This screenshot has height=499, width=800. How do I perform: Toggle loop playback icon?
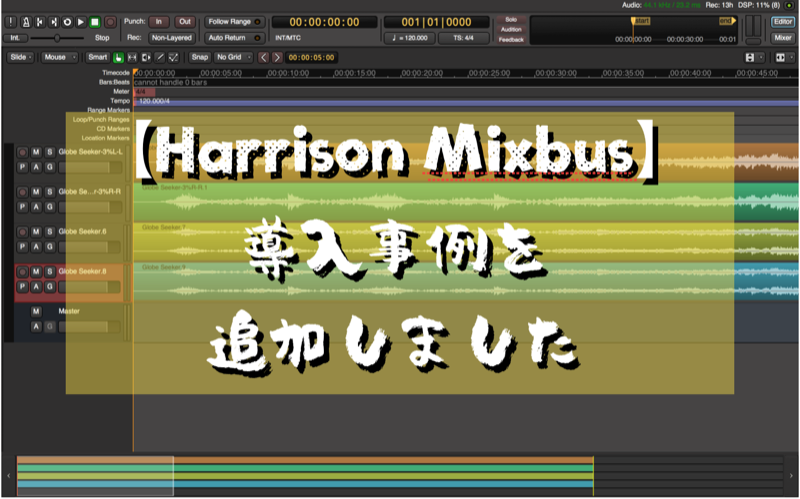pos(67,22)
